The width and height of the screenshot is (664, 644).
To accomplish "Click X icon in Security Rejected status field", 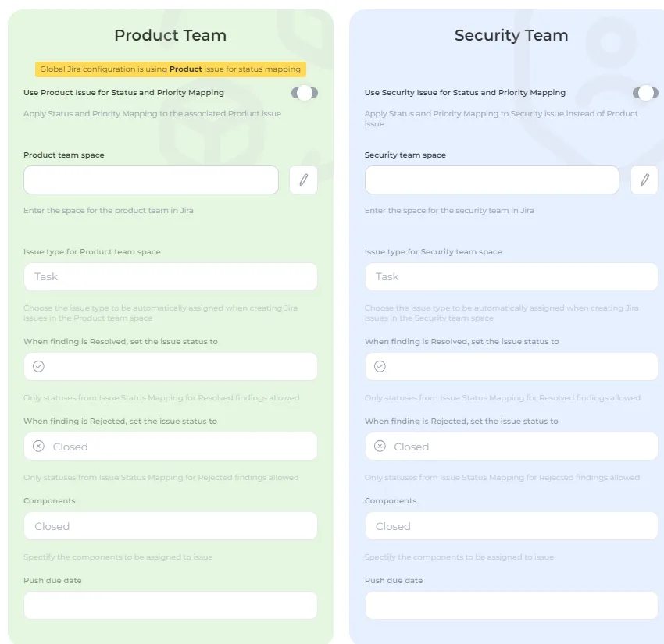I will (380, 447).
